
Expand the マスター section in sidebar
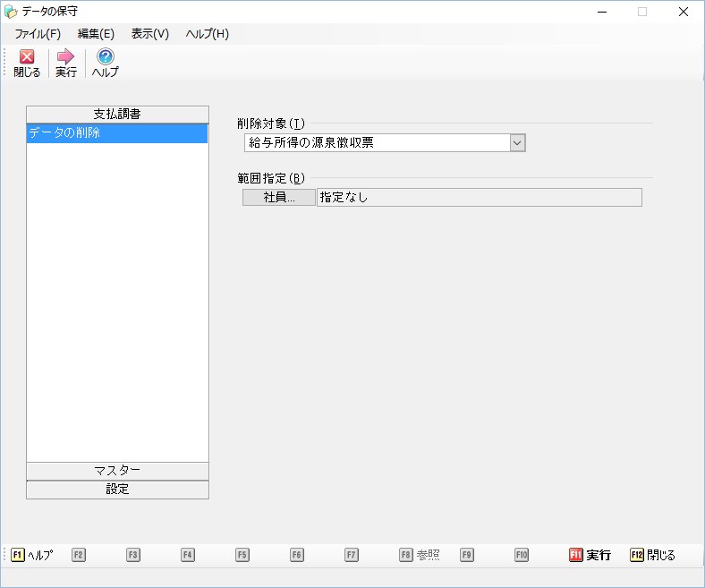point(117,471)
